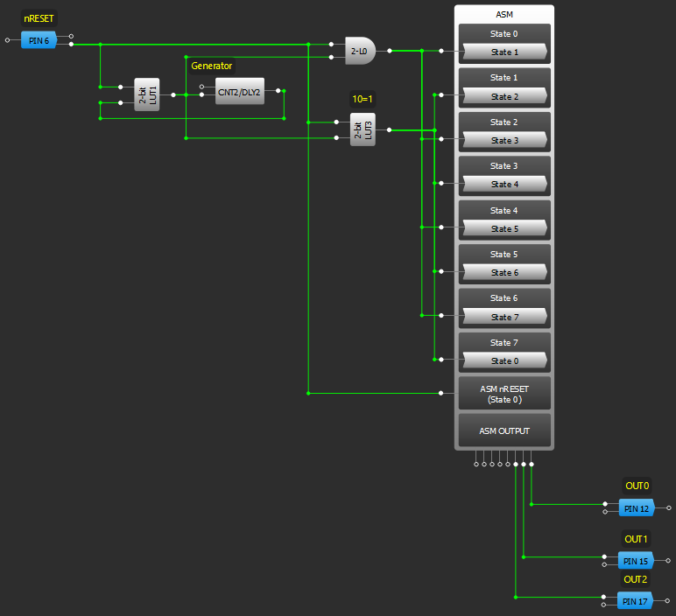The width and height of the screenshot is (676, 616).
Task: Select the PIN 15 output block
Action: tap(637, 560)
